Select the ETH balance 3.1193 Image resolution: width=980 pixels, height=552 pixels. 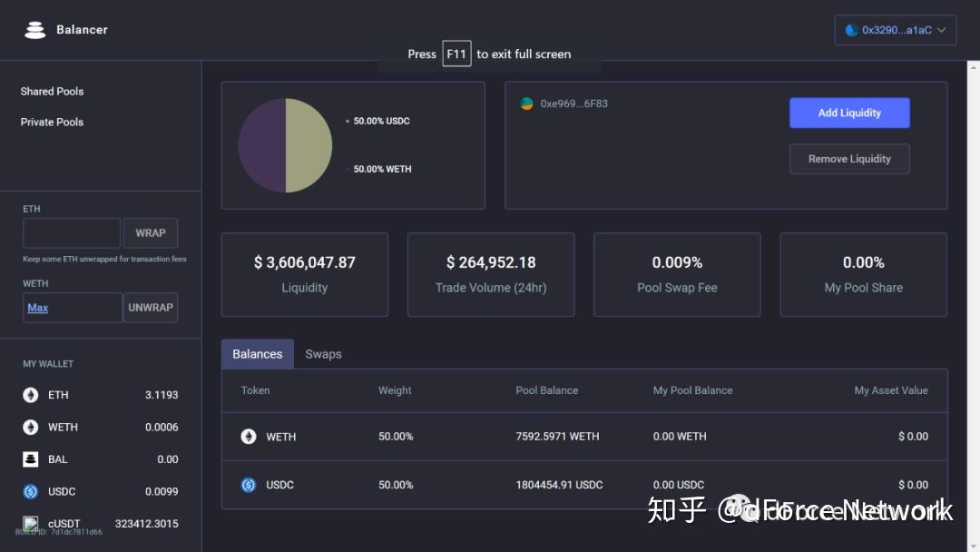point(162,395)
